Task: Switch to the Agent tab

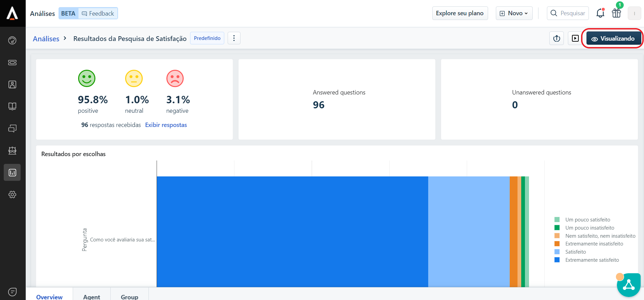Action: click(92, 297)
